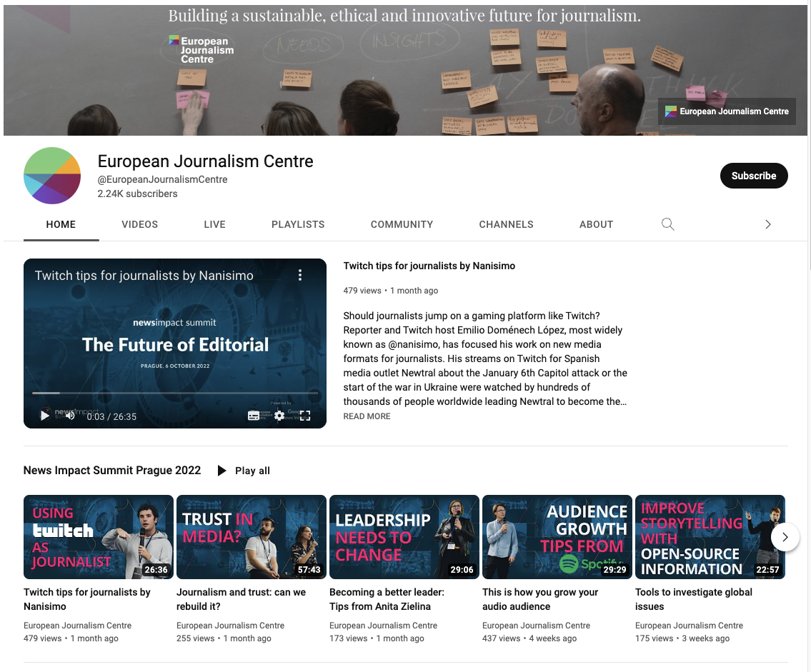Advance the playlist carousel to the right

pos(785,537)
